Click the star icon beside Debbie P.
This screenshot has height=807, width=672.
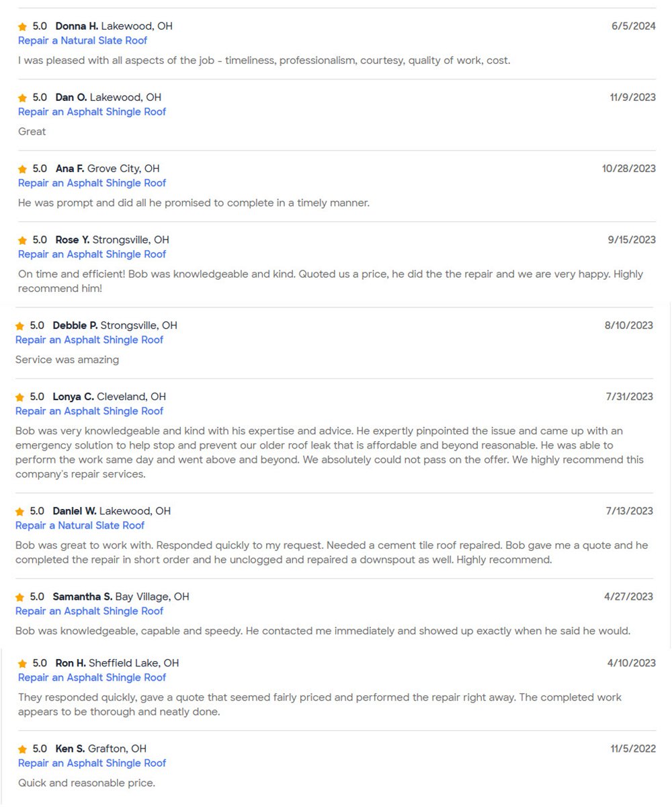tap(19, 326)
